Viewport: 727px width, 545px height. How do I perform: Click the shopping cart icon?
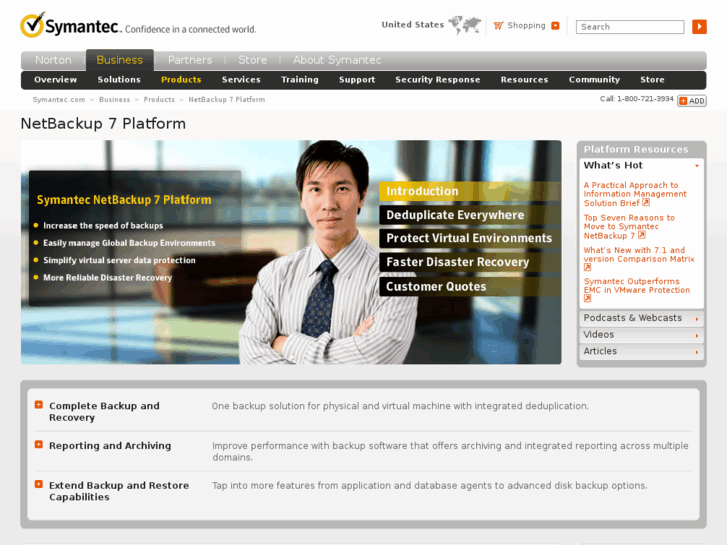(x=498, y=26)
